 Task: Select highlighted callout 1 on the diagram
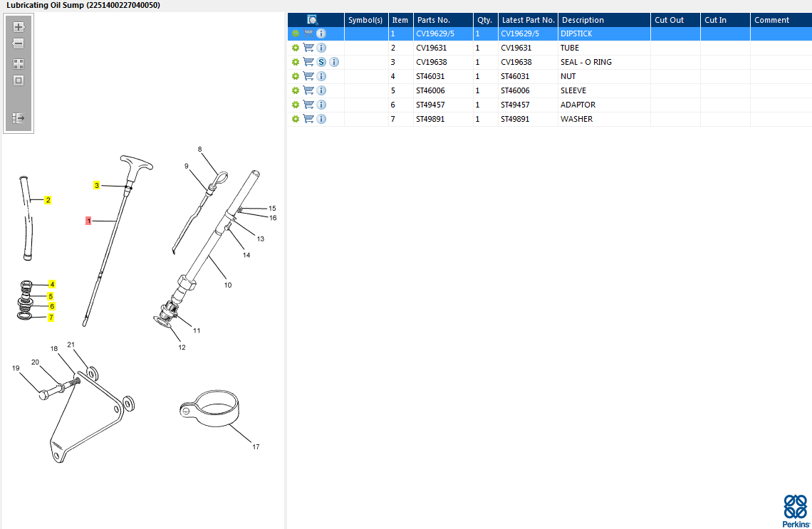point(88,221)
